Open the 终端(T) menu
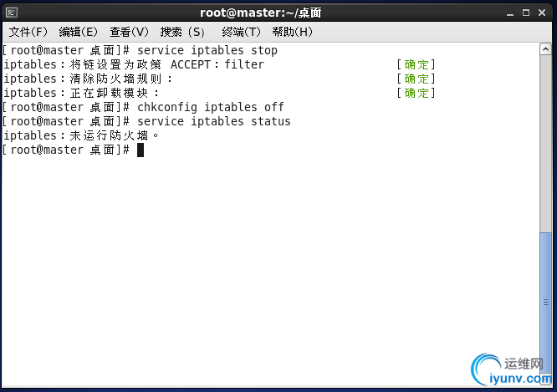The width and height of the screenshot is (557, 392). tap(241, 32)
